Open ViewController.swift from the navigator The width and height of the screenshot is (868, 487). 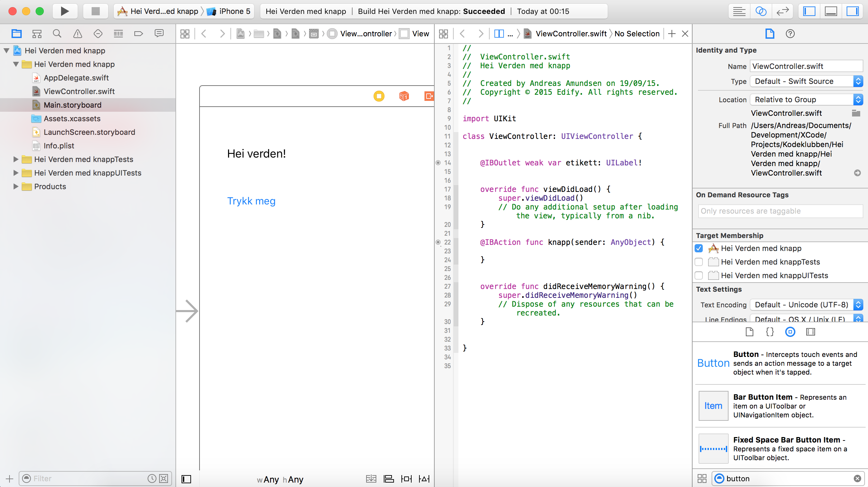[79, 91]
